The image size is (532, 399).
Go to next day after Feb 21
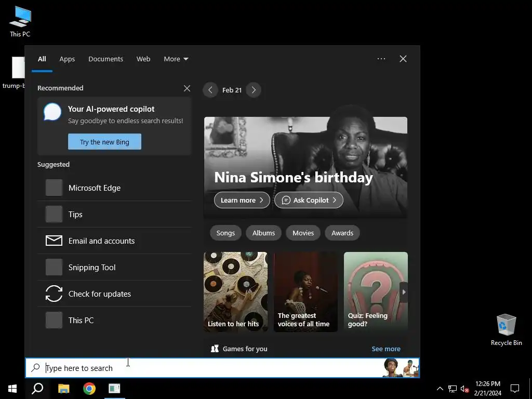(254, 90)
